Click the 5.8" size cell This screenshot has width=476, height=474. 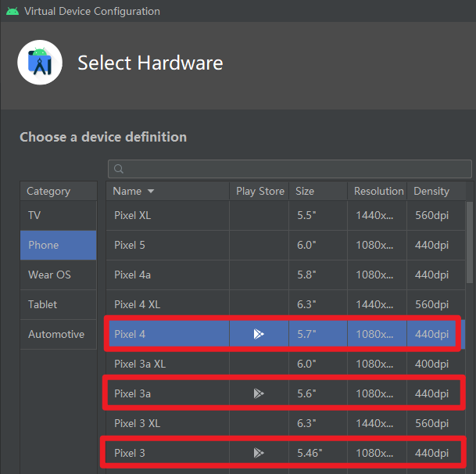318,275
